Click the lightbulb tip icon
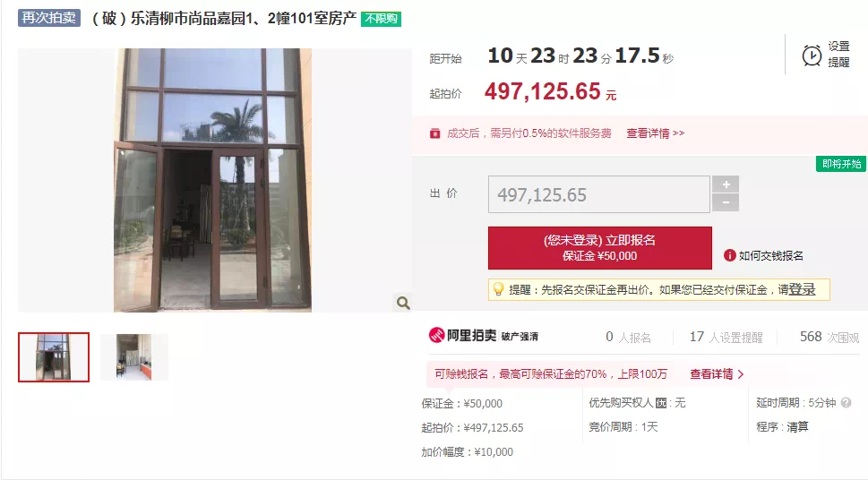Screen dimensions: 868x480 (499, 289)
